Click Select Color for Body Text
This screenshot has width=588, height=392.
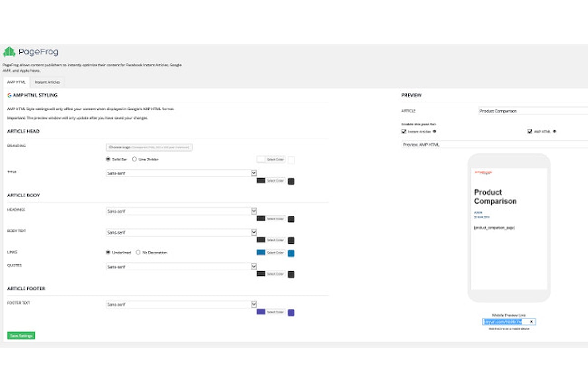pyautogui.click(x=271, y=240)
